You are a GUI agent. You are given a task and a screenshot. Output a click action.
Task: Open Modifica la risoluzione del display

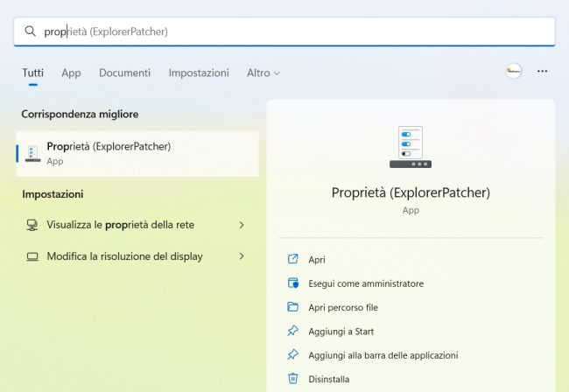tap(137, 256)
